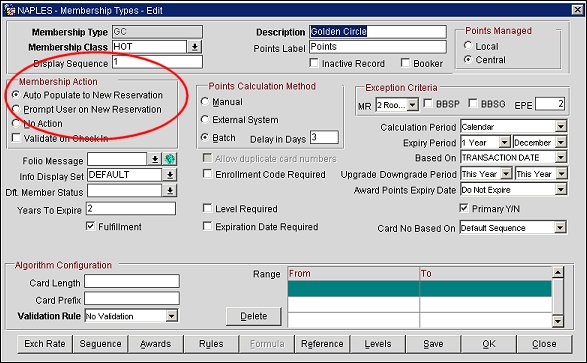Click the Card Length field
The width and height of the screenshot is (587, 363).
132,281
